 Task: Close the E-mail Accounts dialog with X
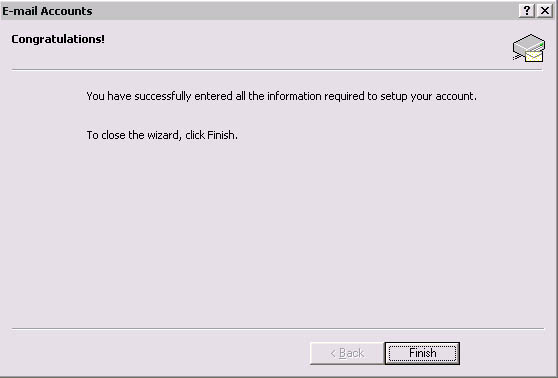(x=544, y=11)
